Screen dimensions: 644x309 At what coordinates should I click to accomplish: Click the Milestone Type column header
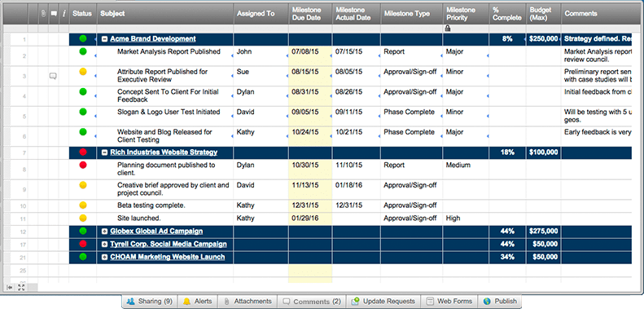(411, 14)
